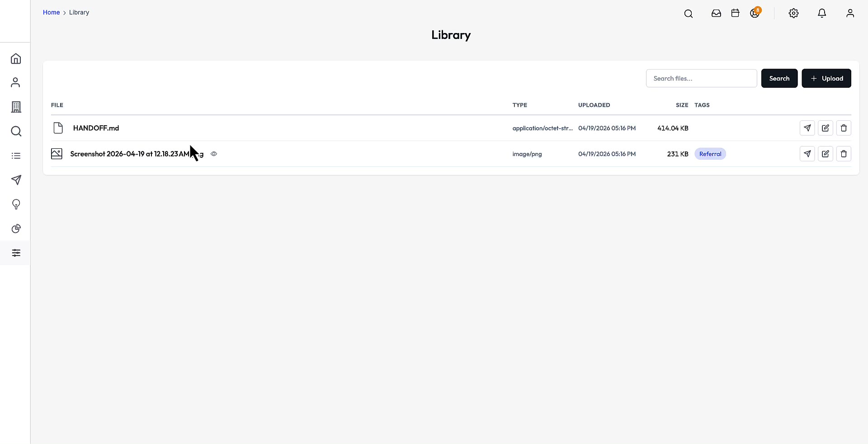
Task: Edit the HANDOFF.md file
Action: [x=825, y=128]
